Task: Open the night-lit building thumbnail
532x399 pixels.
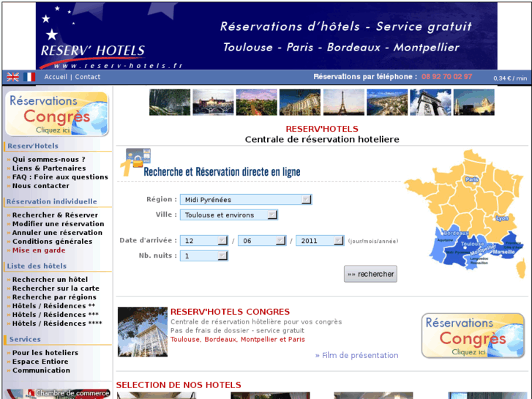Action: pyautogui.click(x=474, y=102)
